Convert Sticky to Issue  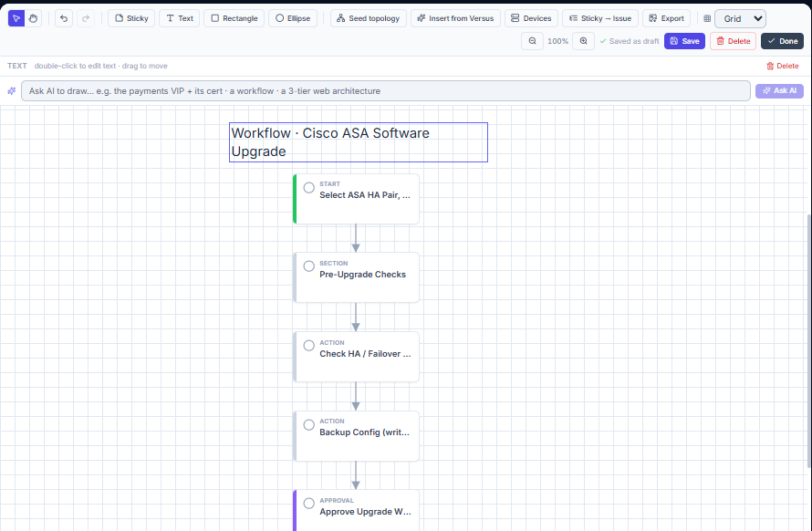pos(600,18)
